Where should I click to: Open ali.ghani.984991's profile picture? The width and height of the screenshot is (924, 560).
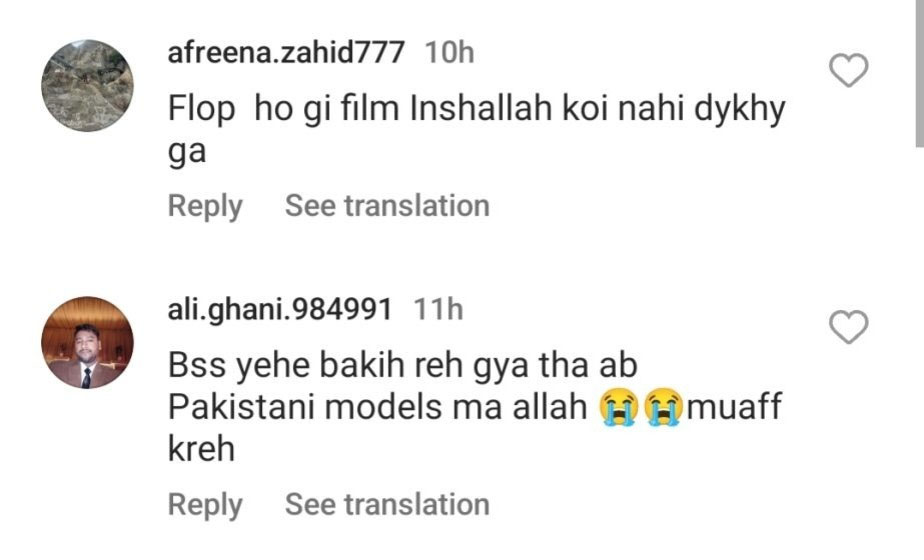[87, 342]
